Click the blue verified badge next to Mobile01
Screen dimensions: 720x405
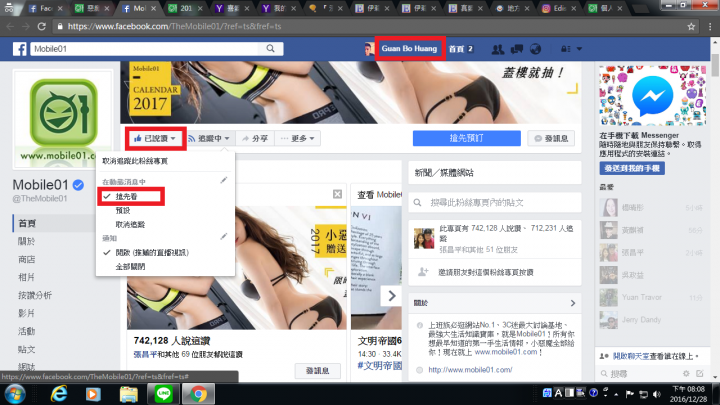79,185
